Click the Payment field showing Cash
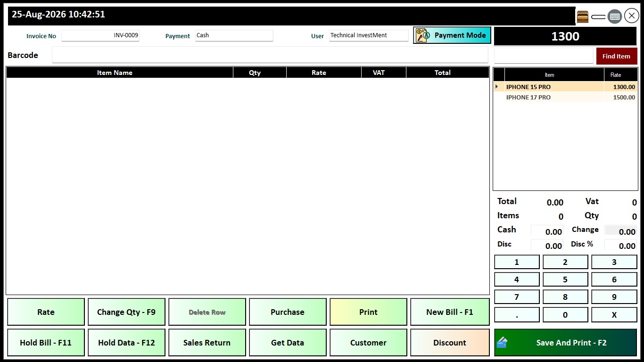 234,35
